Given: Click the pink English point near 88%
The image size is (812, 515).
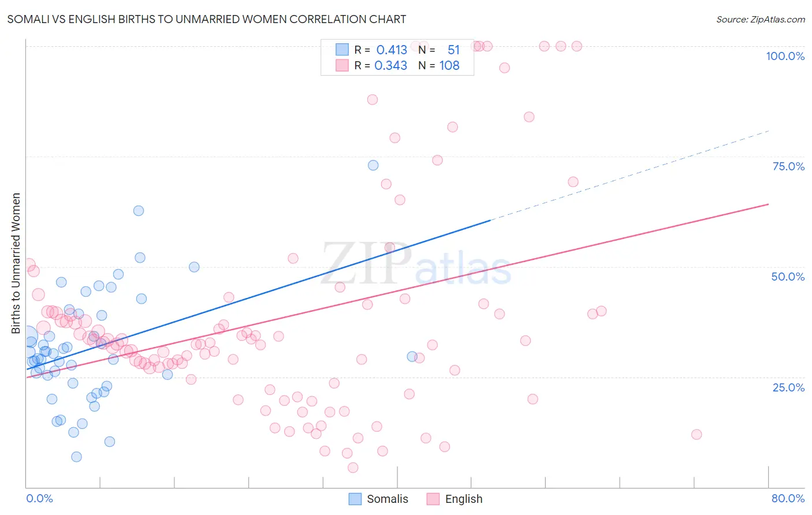Looking at the screenshot, I should (373, 99).
